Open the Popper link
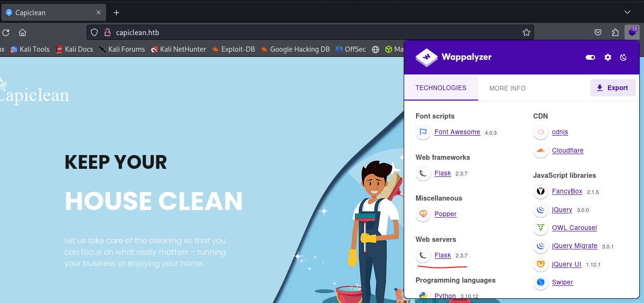The height and width of the screenshot is (303, 644). (445, 214)
